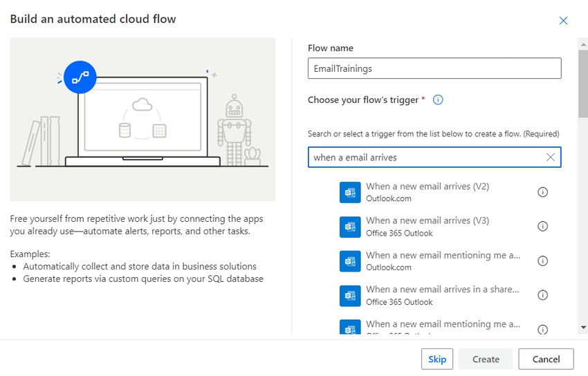Show info for shared mailbox email trigger
Image resolution: width=588 pixels, height=376 pixels.
(542, 295)
